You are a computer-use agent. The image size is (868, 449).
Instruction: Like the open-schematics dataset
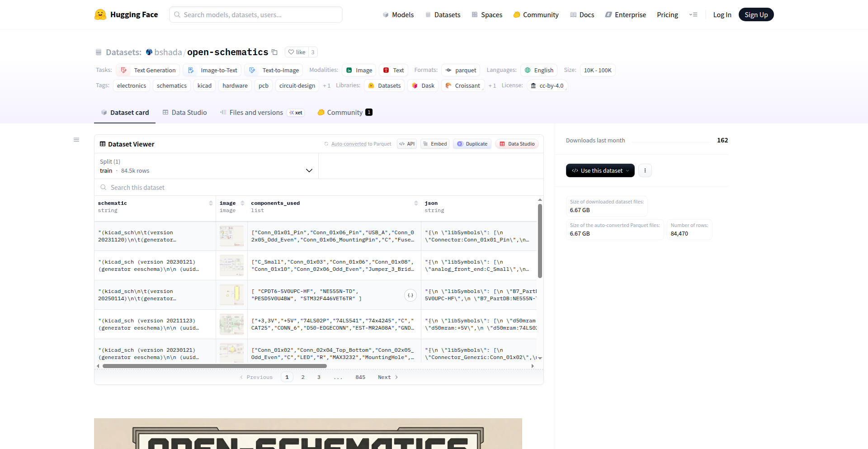[x=297, y=52]
